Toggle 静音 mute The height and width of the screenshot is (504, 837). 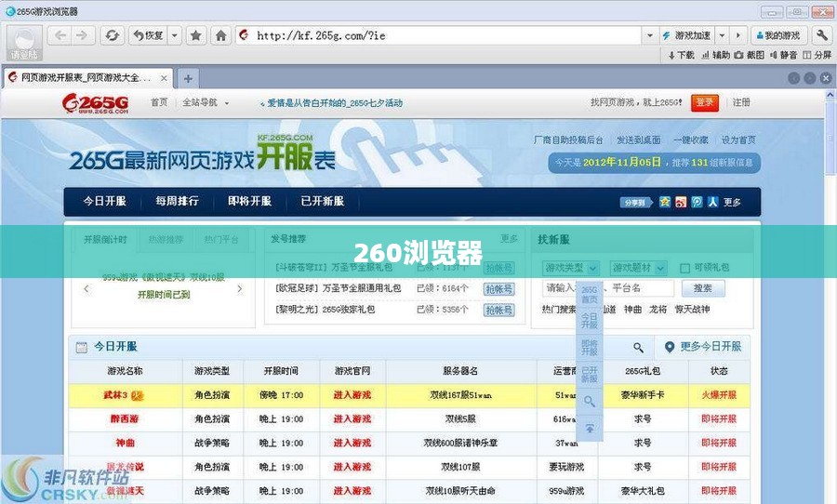click(x=783, y=55)
